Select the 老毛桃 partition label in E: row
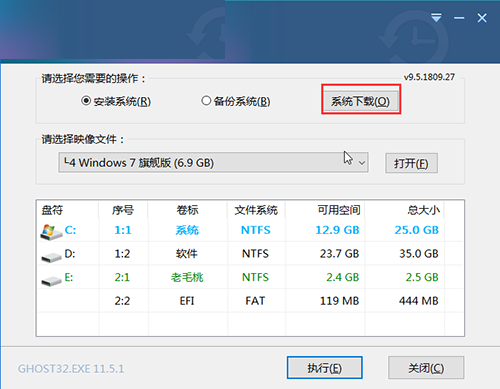 pyautogui.click(x=187, y=277)
